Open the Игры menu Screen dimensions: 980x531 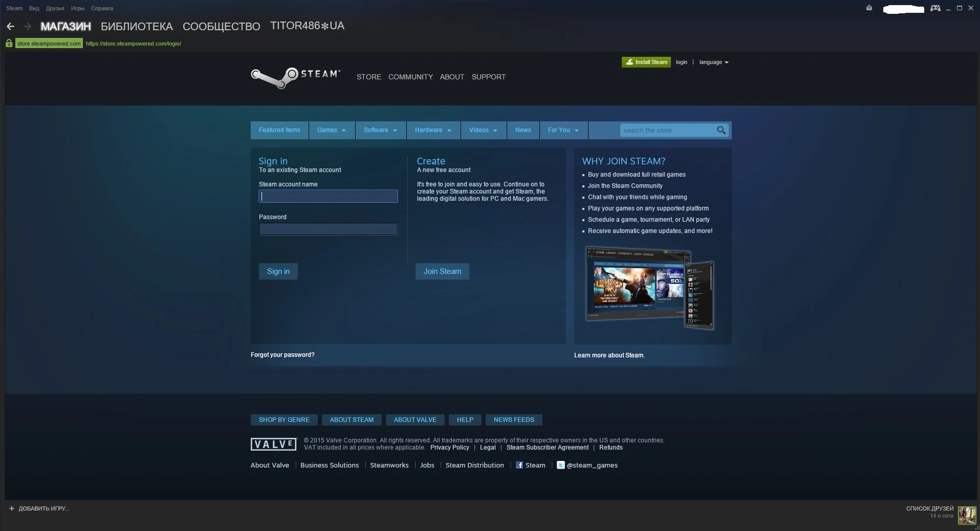click(78, 8)
